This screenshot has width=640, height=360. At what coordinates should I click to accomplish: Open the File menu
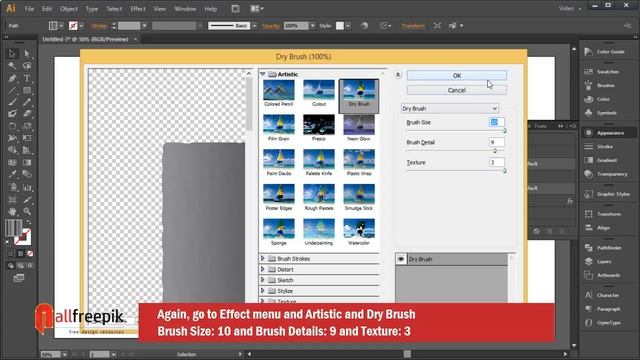pos(29,9)
